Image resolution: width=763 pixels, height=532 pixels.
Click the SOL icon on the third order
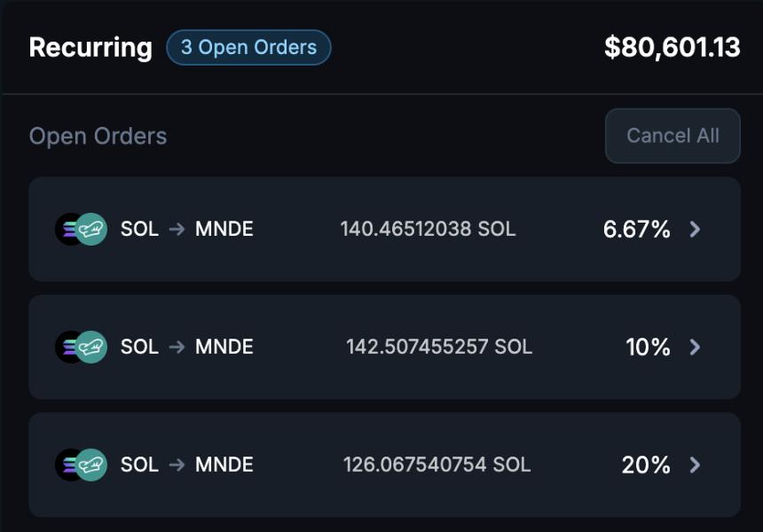[x=69, y=465]
